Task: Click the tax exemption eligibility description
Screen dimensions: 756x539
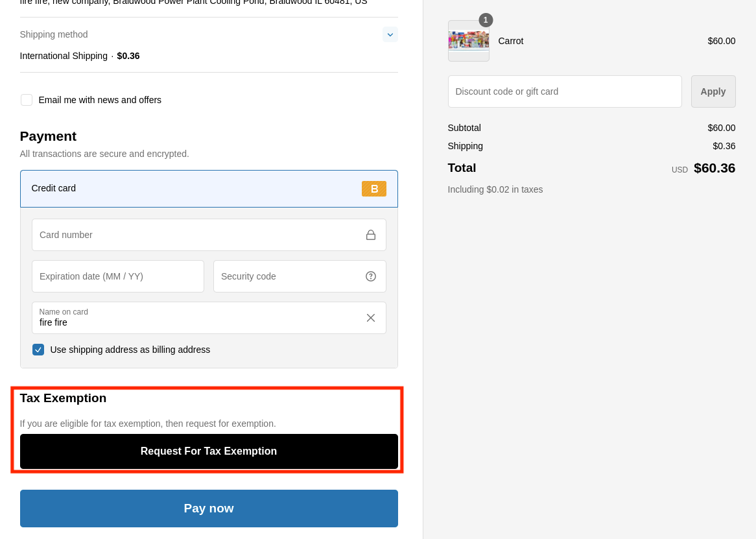Action: [148, 424]
